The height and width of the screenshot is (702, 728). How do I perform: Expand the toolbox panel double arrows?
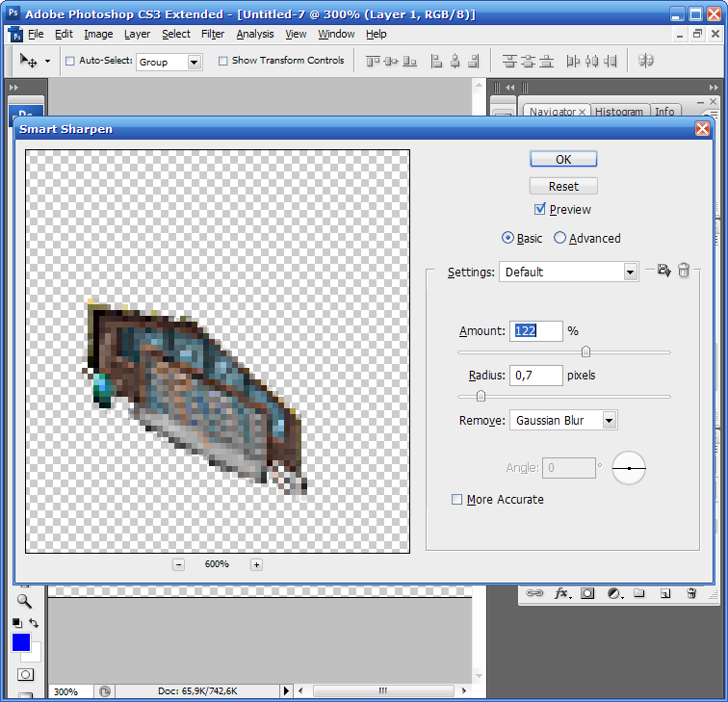click(13, 88)
